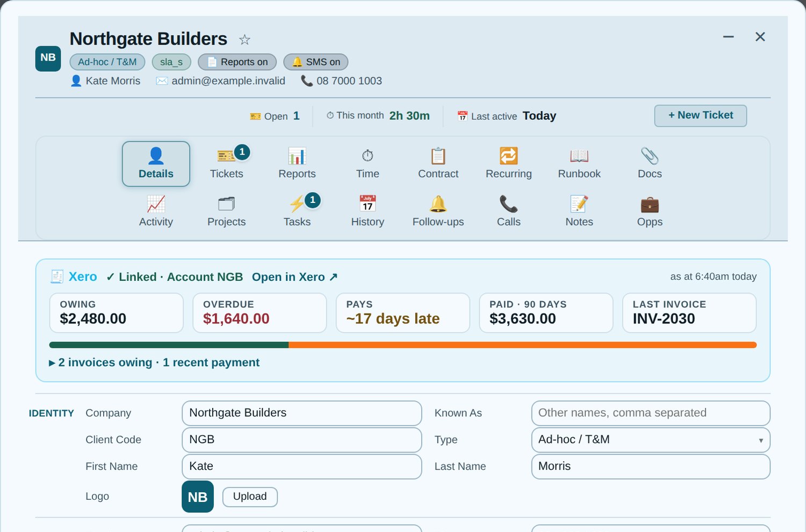806x532 pixels.
Task: Open the Runbook section
Action: [579, 164]
